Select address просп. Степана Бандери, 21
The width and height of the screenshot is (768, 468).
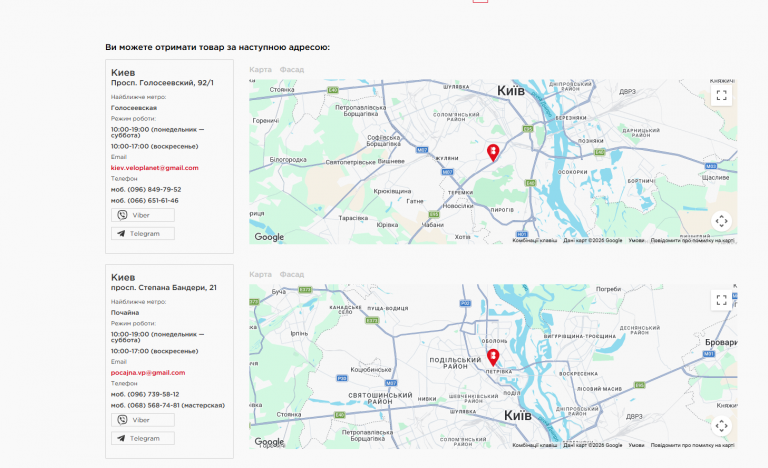tap(164, 288)
